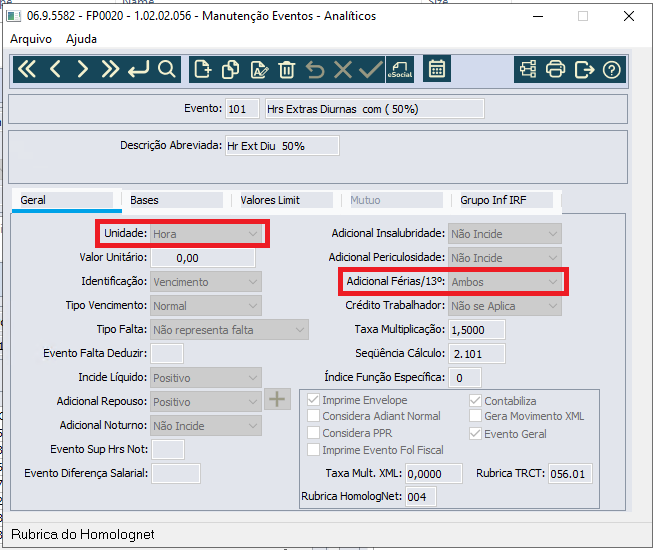
Task: Print using the printer icon
Action: (x=556, y=69)
